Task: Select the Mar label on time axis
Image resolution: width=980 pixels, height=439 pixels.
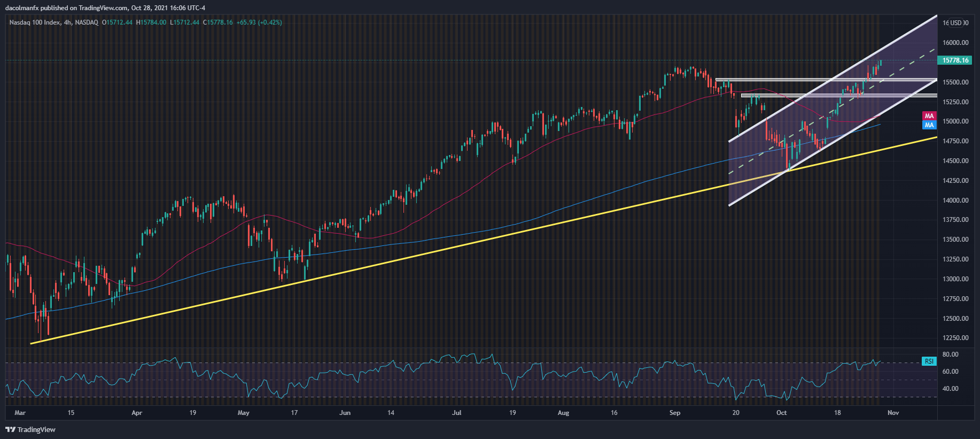Action: [x=20, y=413]
